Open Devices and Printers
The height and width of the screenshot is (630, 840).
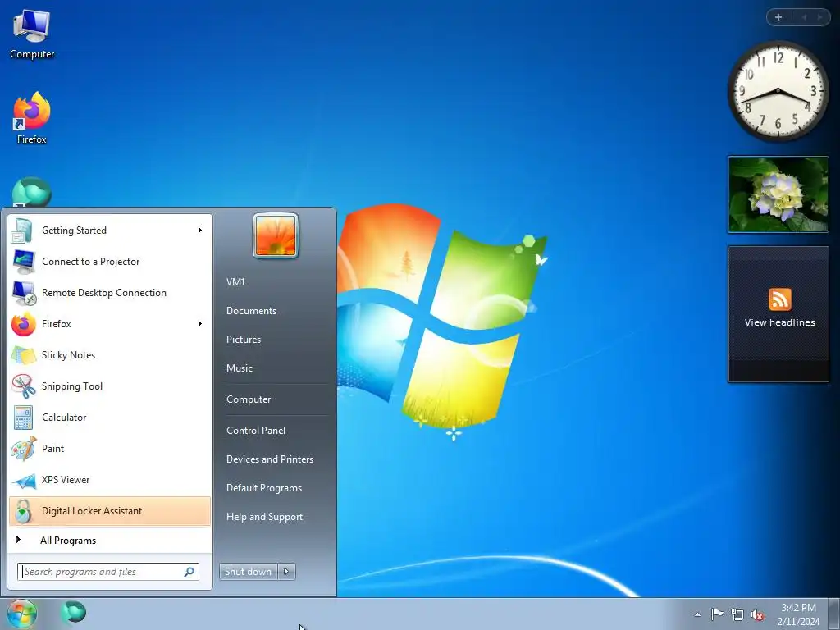[x=270, y=459]
